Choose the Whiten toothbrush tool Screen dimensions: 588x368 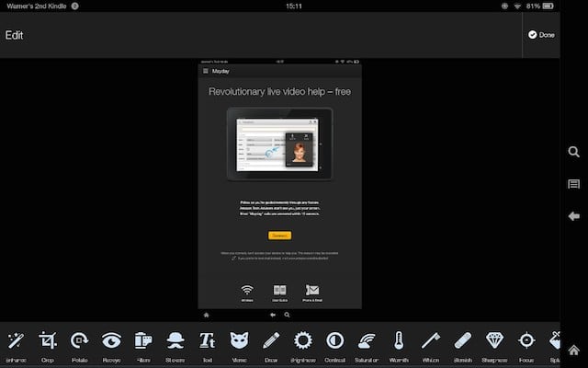(431, 347)
